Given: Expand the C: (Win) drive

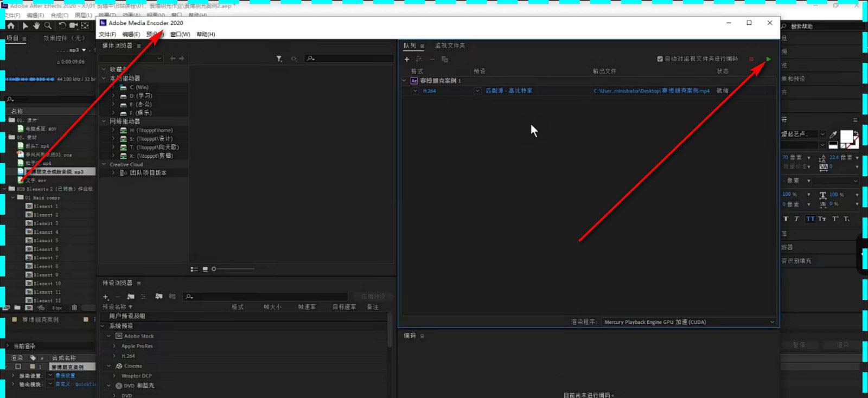Looking at the screenshot, I should [113, 87].
